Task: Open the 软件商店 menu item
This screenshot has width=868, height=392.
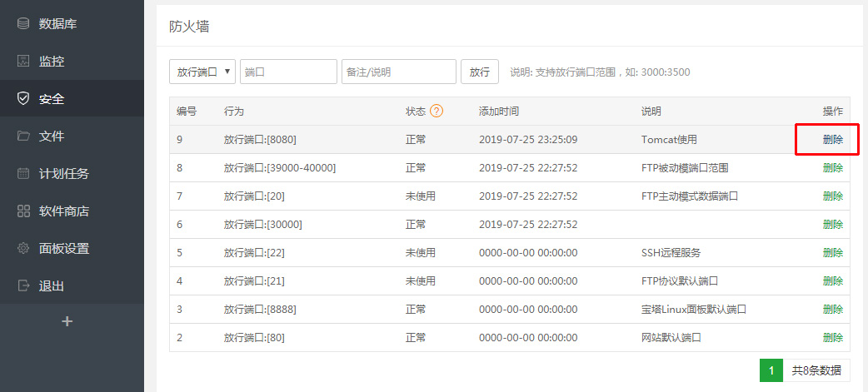Action: 64,211
